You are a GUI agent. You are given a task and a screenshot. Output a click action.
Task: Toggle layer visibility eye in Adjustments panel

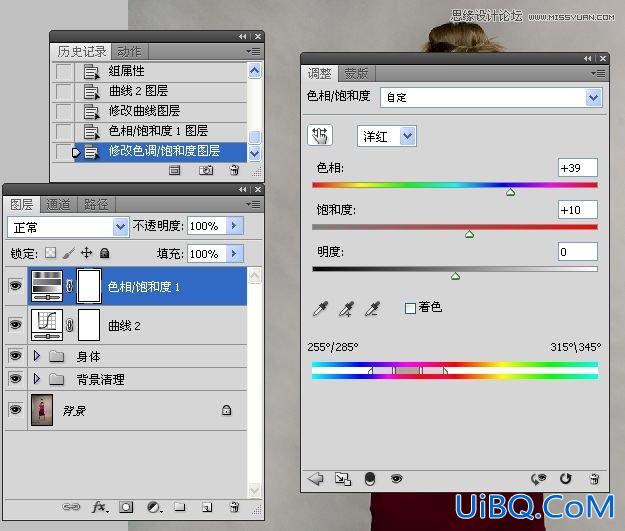pyautogui.click(x=396, y=478)
